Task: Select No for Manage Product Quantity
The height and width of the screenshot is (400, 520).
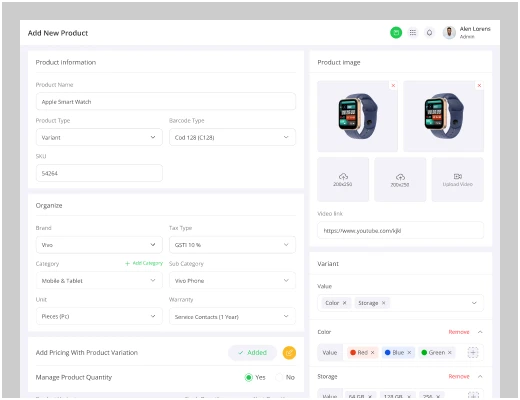Action: click(x=279, y=378)
